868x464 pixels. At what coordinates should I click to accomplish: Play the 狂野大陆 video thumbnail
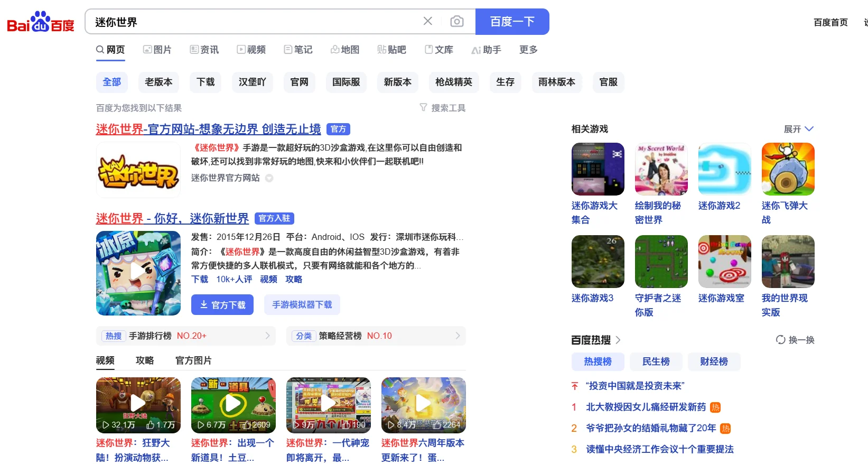pos(138,405)
